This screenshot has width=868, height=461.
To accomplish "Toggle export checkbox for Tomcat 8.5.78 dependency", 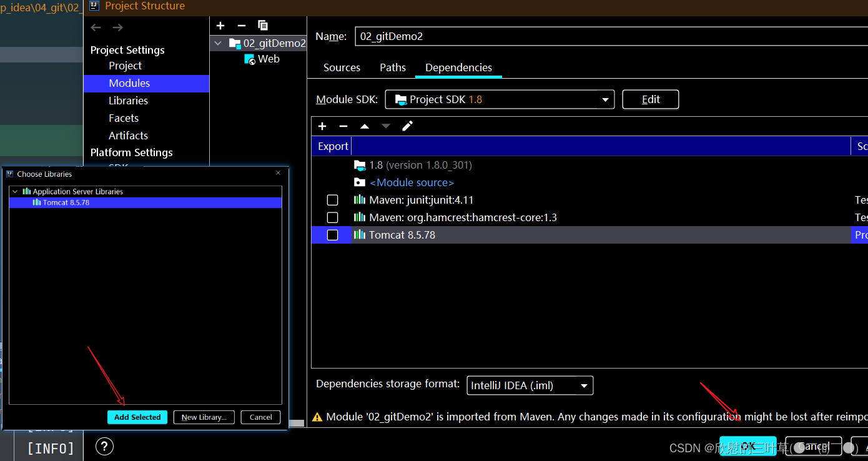I will [x=333, y=235].
